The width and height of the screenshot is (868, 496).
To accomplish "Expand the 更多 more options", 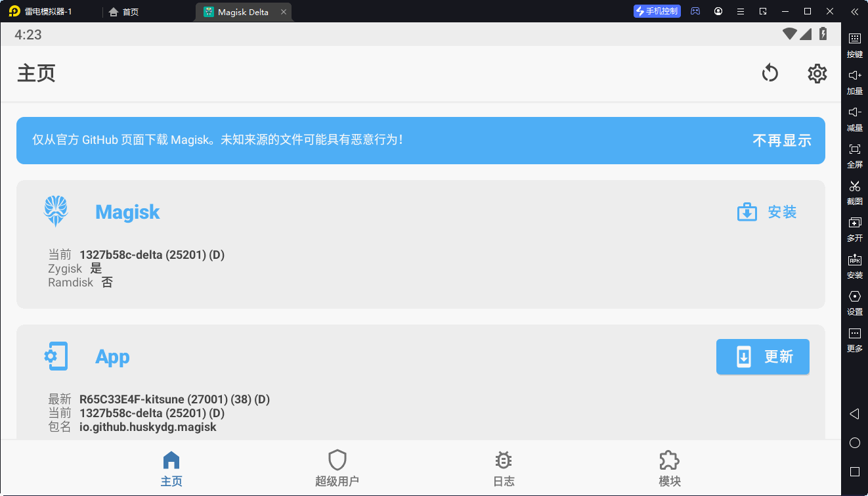I will [x=854, y=339].
